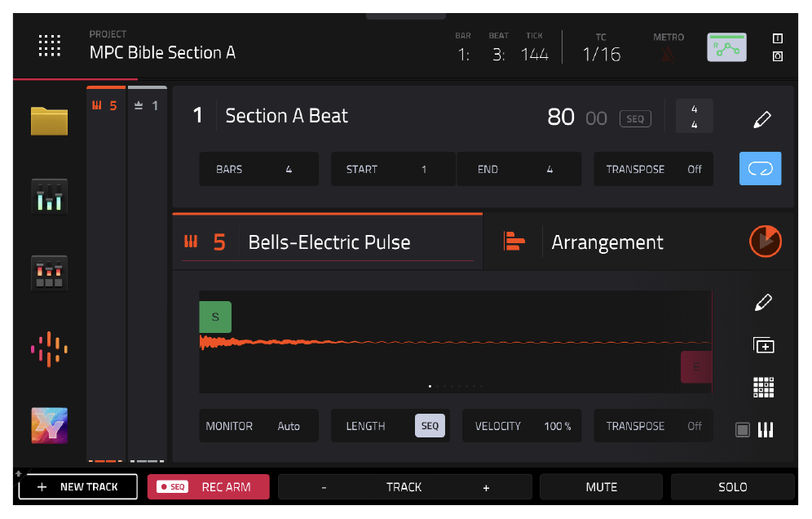Open the grid editor icon right of waveform
The width and height of the screenshot is (812, 519).
click(763, 388)
